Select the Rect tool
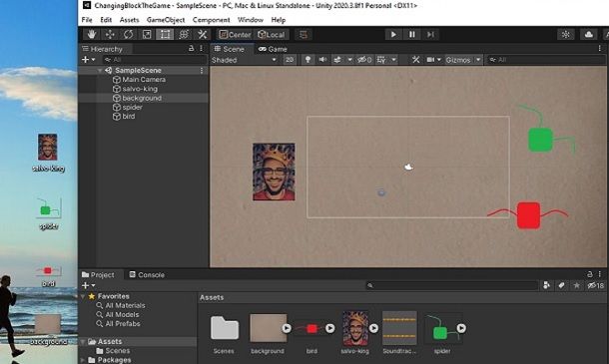Image resolution: width=609 pixels, height=364 pixels. point(165,35)
